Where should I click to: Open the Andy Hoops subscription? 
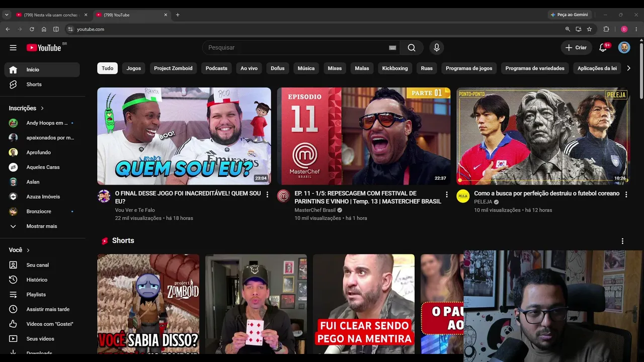pos(42,123)
